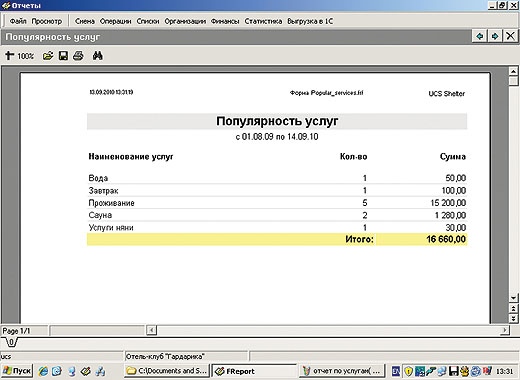Image resolution: width=520 pixels, height=380 pixels.
Task: Print the report with the printer icon
Action: [78, 56]
